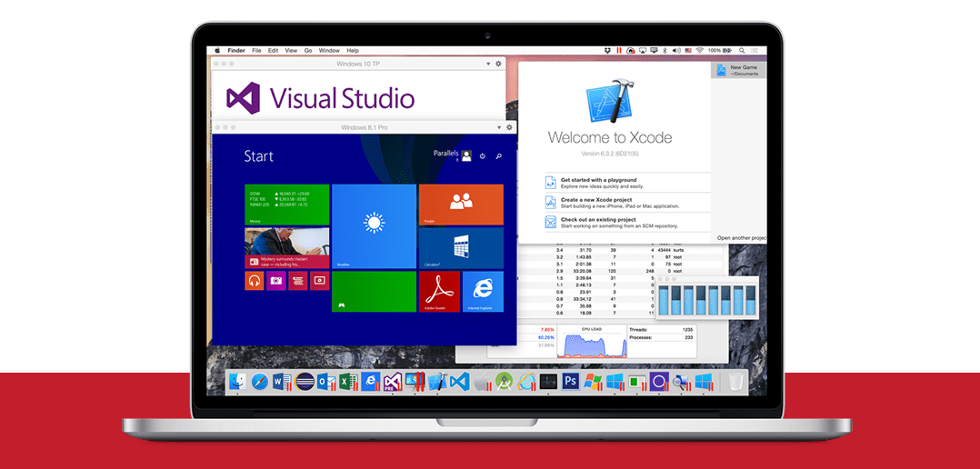This screenshot has height=469, width=980.
Task: Open the Finder menu
Action: (236, 51)
